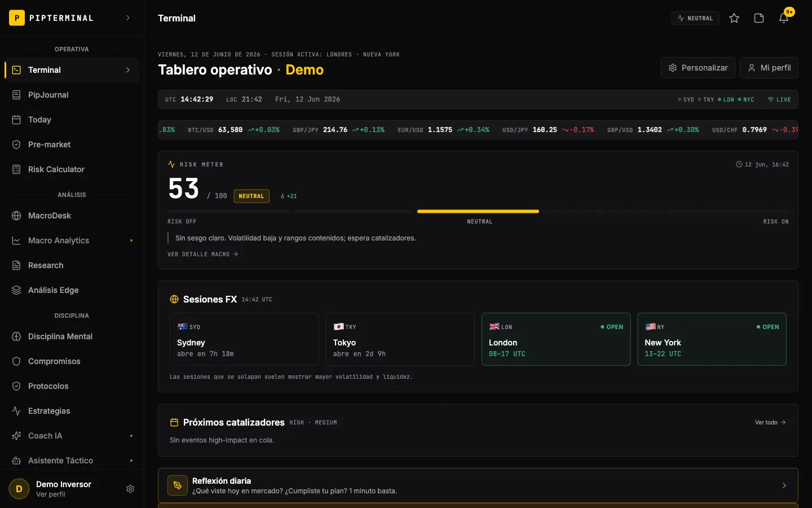Open Research from sidebar
The image size is (812, 508).
point(72,265)
